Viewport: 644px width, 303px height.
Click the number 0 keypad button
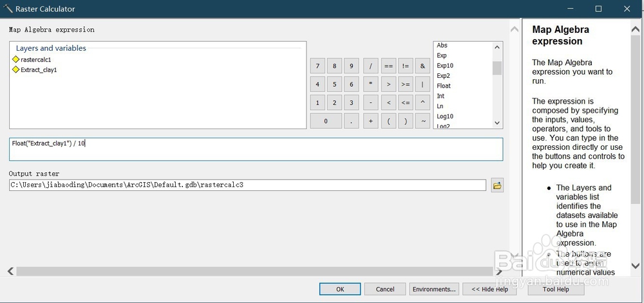click(x=326, y=122)
